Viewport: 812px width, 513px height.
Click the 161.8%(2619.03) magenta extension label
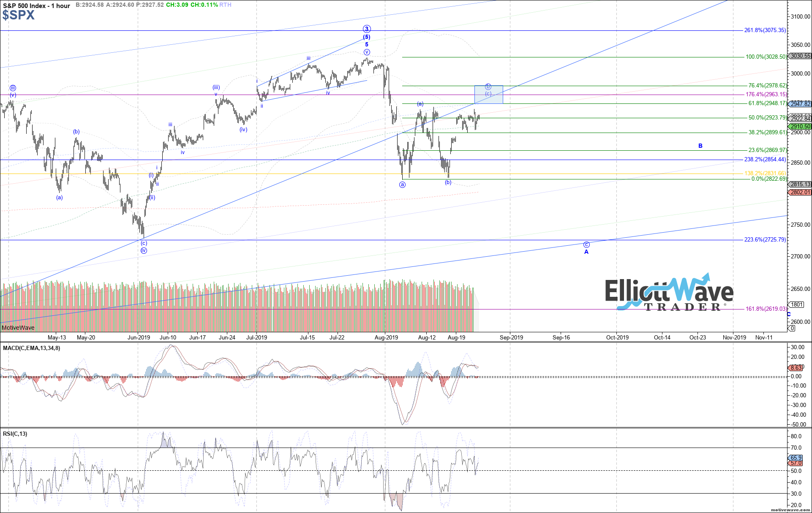pyautogui.click(x=766, y=309)
